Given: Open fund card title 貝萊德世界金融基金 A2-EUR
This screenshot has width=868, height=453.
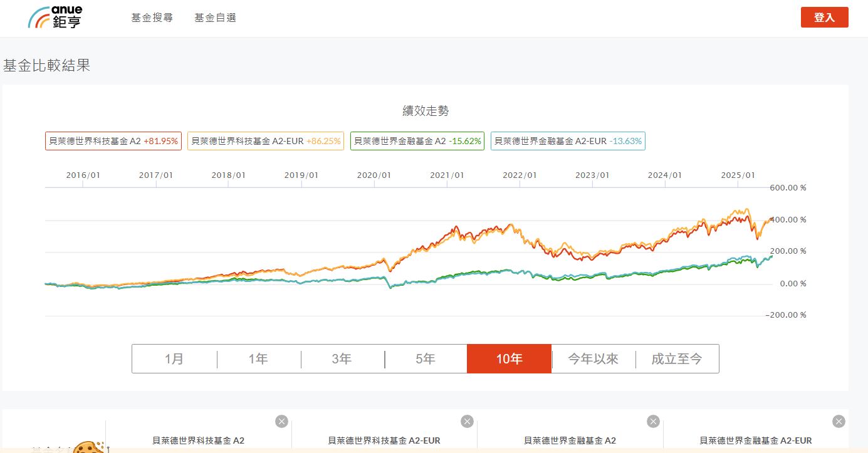Looking at the screenshot, I should [756, 440].
